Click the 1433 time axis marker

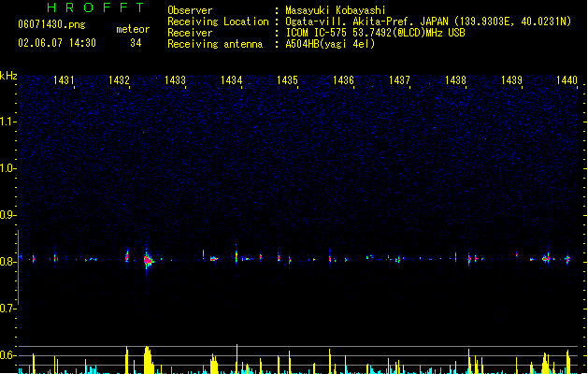coord(175,80)
